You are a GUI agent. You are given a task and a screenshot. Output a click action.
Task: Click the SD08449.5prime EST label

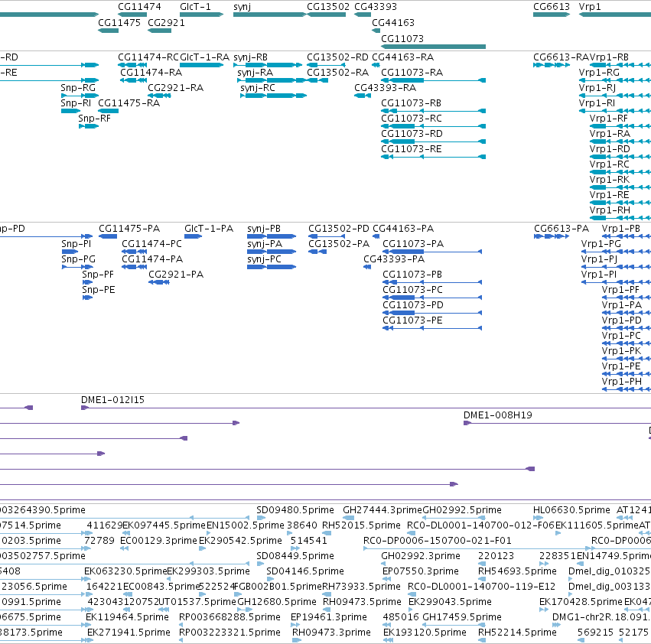click(x=295, y=556)
